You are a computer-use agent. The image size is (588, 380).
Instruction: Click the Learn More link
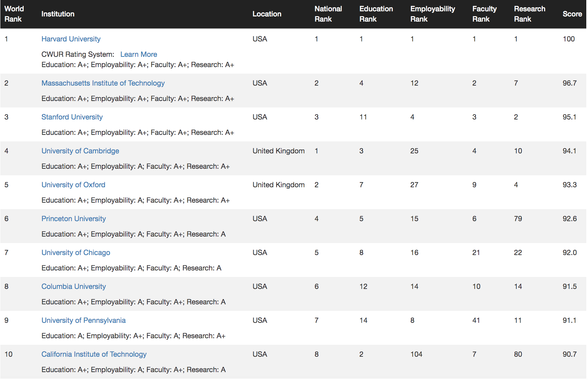pos(139,54)
